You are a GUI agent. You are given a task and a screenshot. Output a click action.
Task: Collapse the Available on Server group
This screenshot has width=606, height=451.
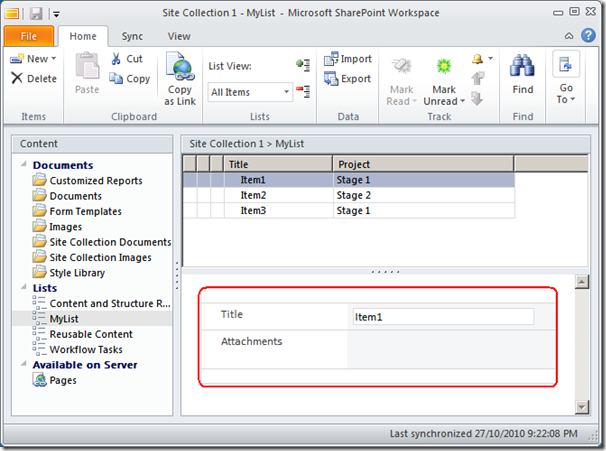[x=24, y=363]
